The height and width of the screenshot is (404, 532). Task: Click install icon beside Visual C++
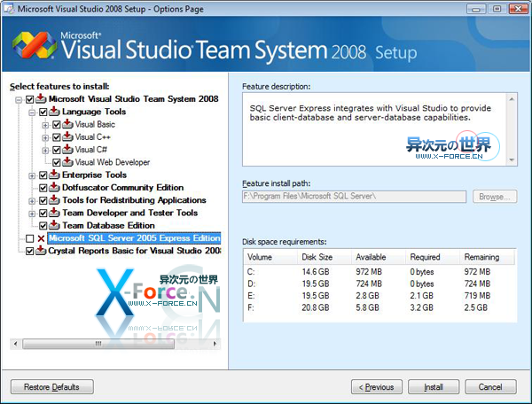[x=67, y=136]
